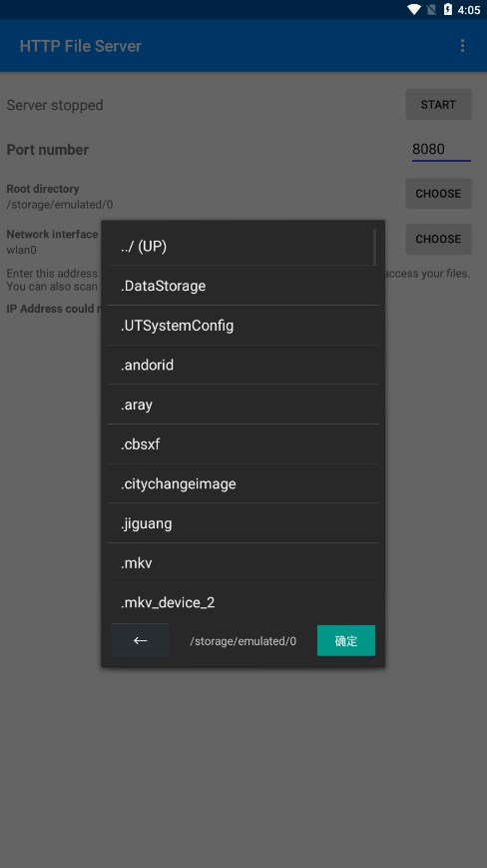Open the .citychangeimage directory
The height and width of the screenshot is (868, 487).
pyautogui.click(x=243, y=483)
